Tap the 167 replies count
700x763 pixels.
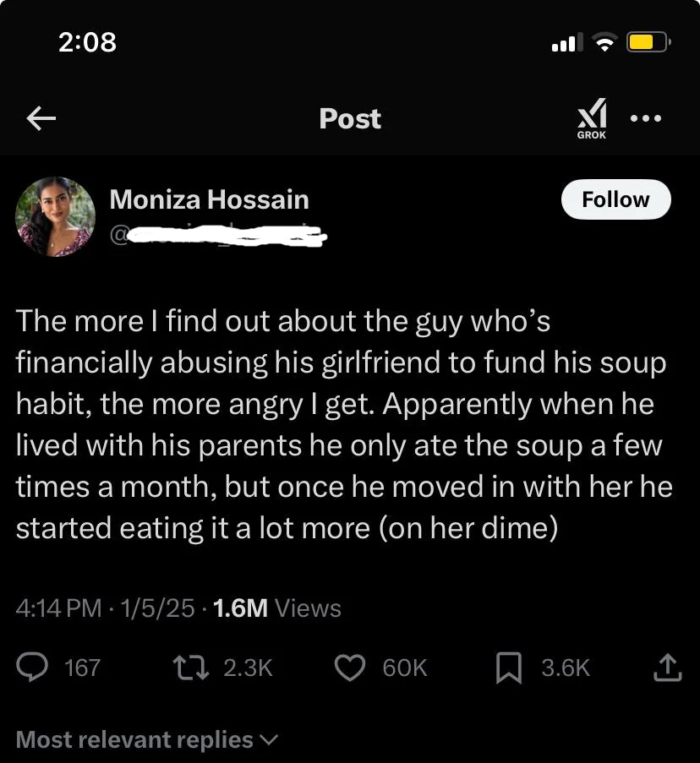[82, 668]
